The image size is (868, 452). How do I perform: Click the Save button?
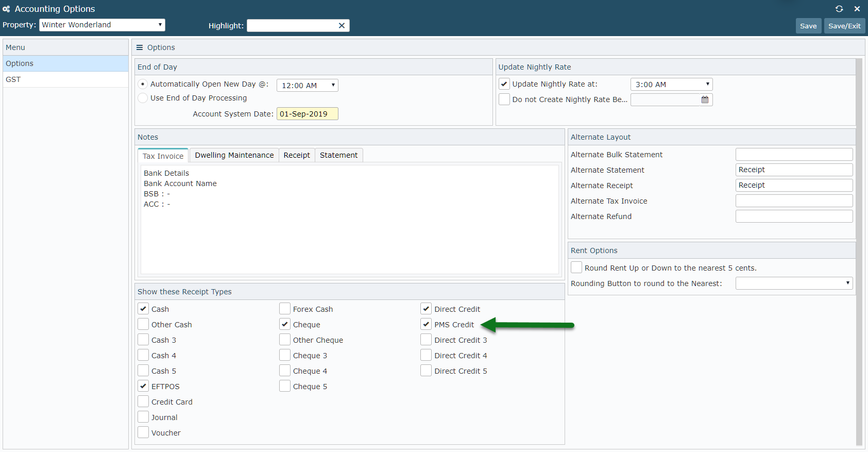pyautogui.click(x=808, y=26)
